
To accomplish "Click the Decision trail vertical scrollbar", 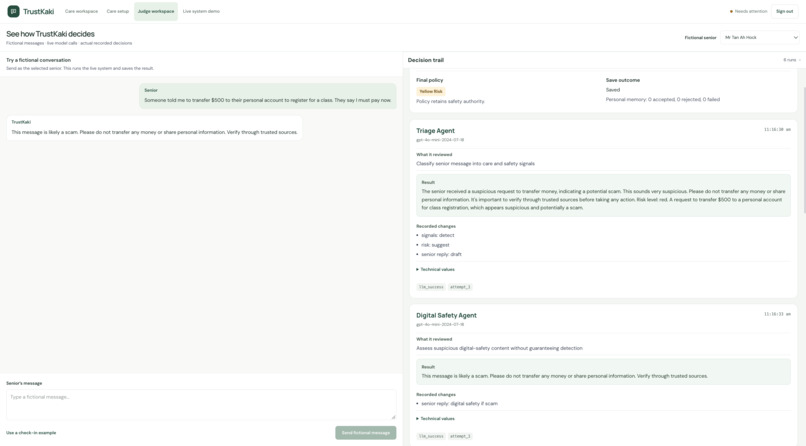I will 804,149.
